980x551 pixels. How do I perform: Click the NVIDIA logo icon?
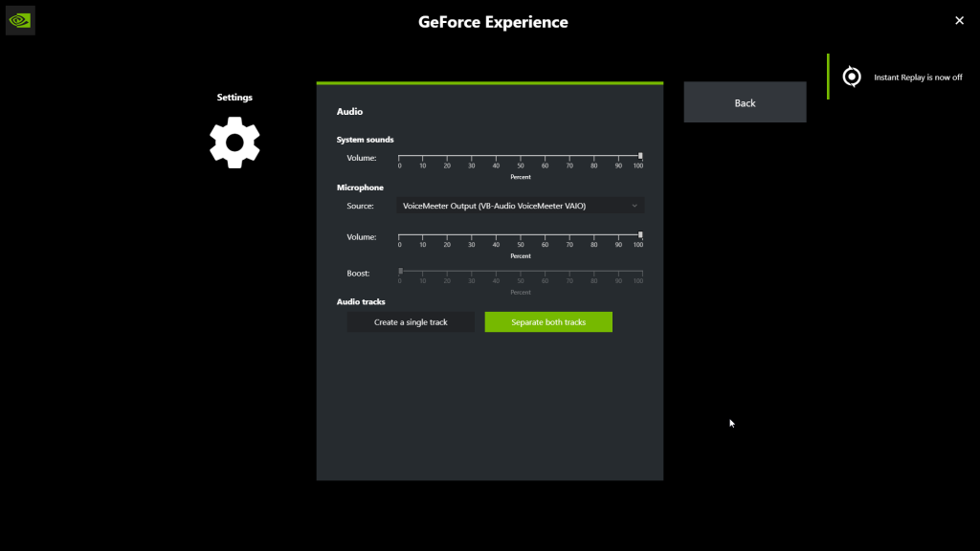[20, 21]
